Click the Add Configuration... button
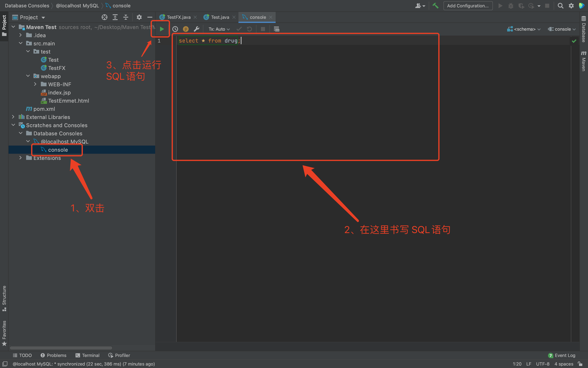 (468, 6)
